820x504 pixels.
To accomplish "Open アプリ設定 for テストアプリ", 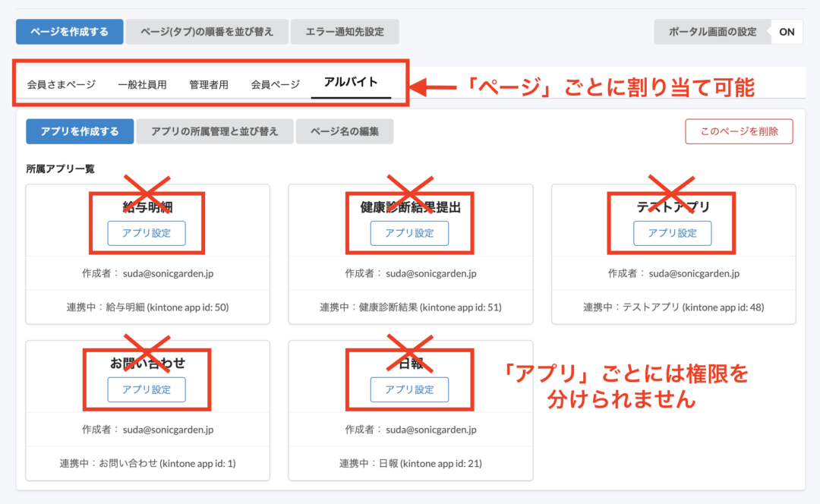I will (x=672, y=233).
